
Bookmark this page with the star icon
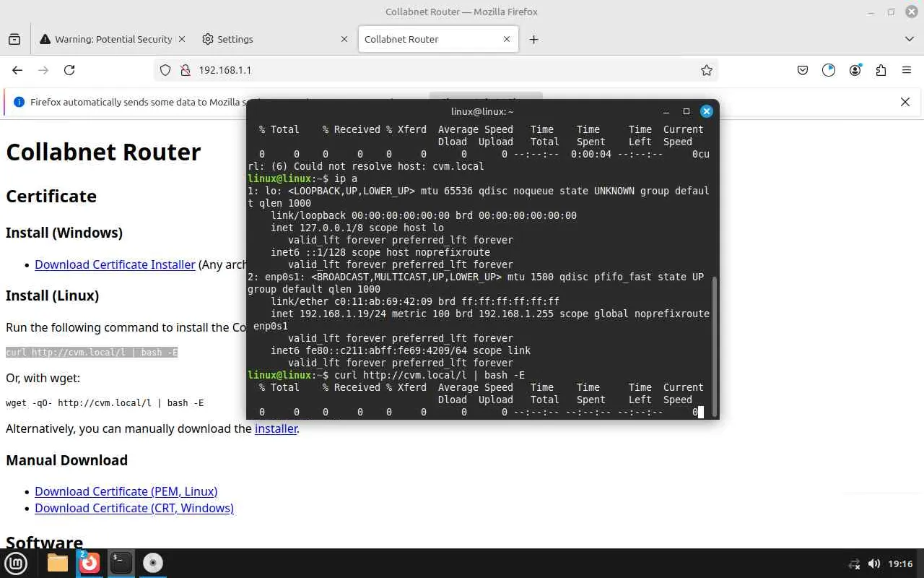coord(707,70)
